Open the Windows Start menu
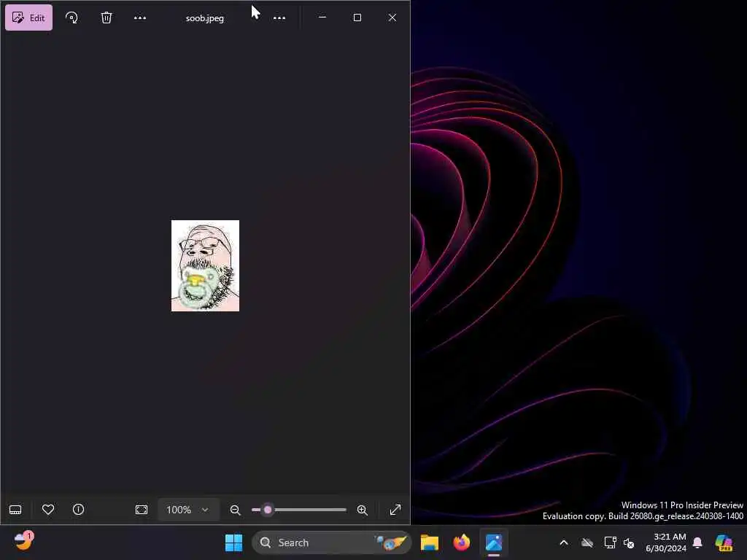The image size is (747, 560). 234,542
